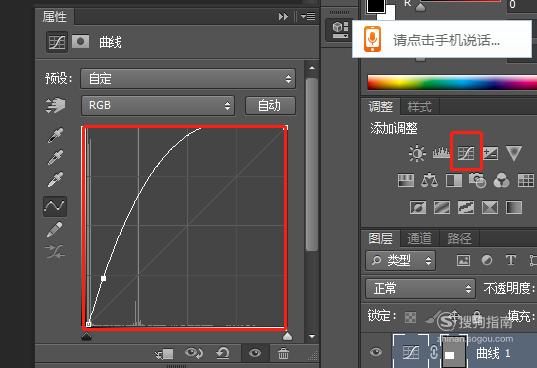This screenshot has height=368, width=537.
Task: Hide the 曲线 1 layer
Action: click(x=376, y=352)
